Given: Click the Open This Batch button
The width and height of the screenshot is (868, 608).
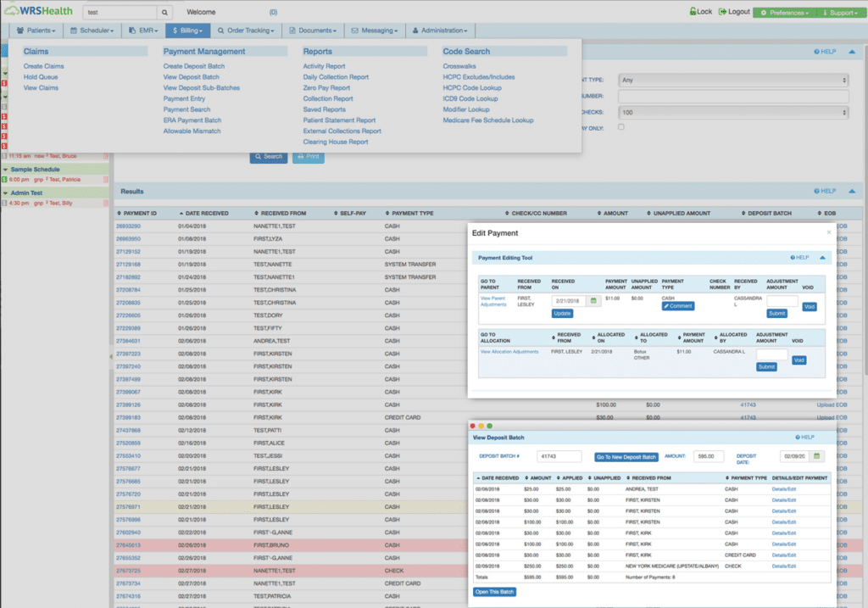Looking at the screenshot, I should (x=494, y=592).
